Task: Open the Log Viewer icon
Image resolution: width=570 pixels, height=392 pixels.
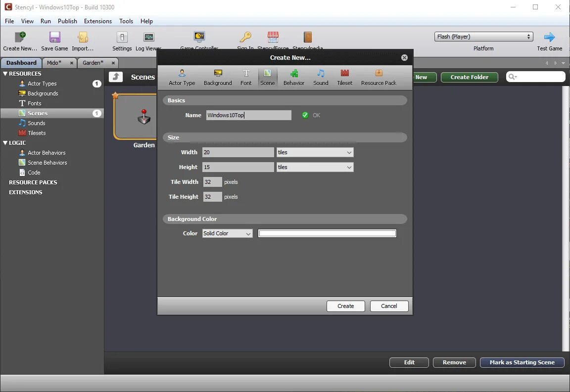Action: (148, 37)
